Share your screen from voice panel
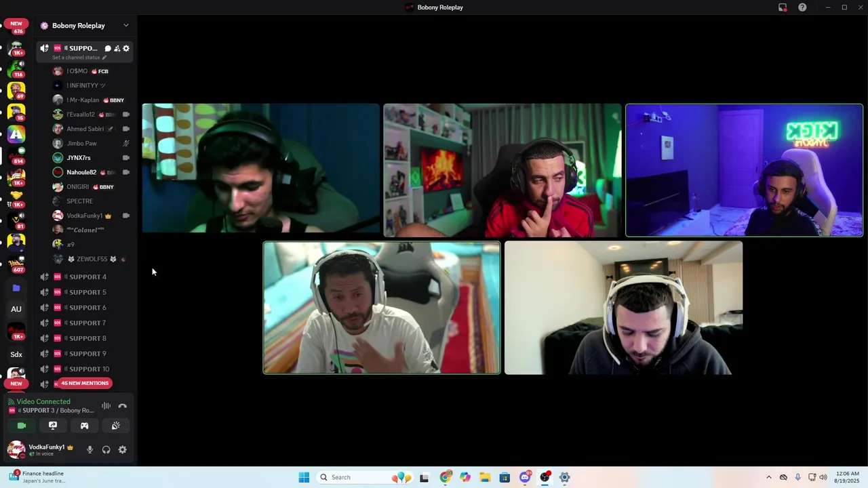Viewport: 868px width, 488px height. click(53, 426)
